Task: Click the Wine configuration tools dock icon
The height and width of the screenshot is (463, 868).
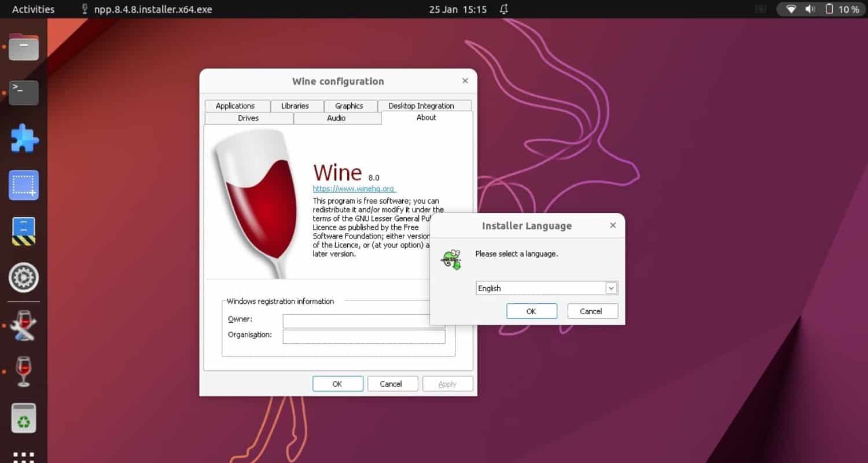Action: pos(24,325)
